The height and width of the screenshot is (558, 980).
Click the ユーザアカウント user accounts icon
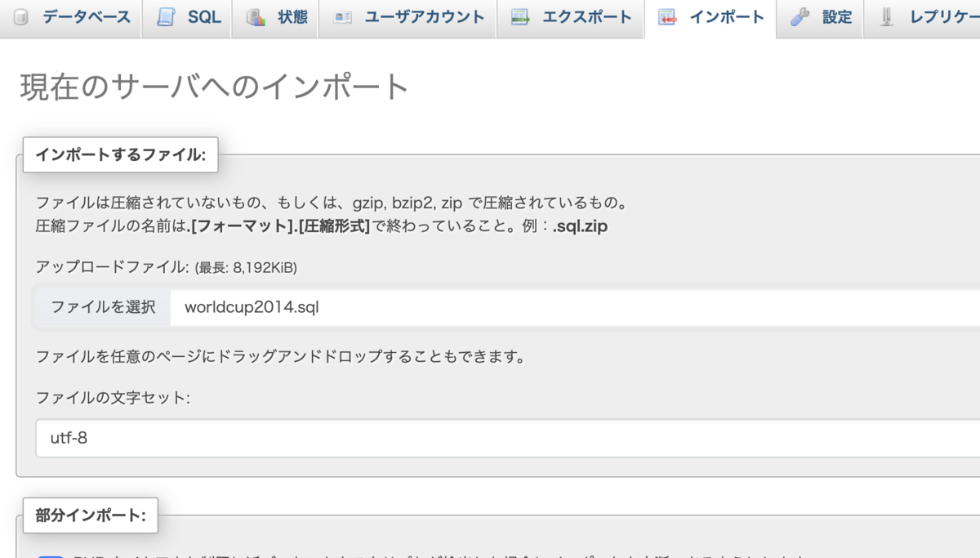click(x=344, y=16)
